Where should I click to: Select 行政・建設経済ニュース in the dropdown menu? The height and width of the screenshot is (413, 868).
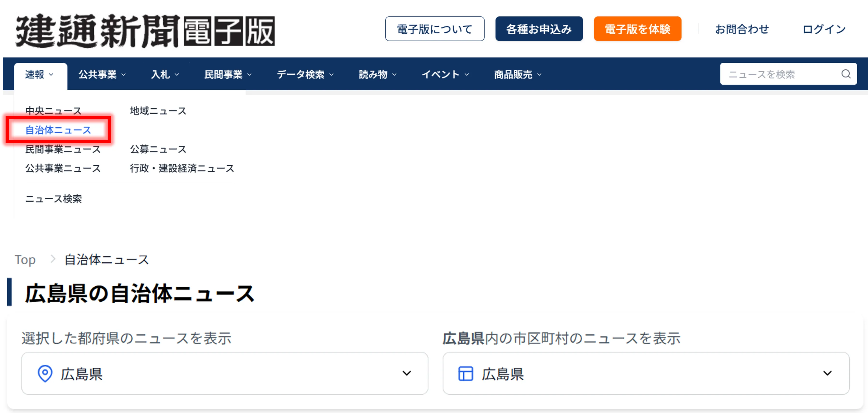[x=182, y=168]
